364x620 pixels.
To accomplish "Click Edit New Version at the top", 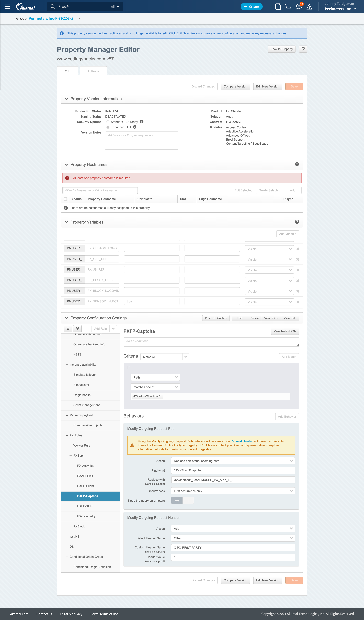I will point(267,86).
